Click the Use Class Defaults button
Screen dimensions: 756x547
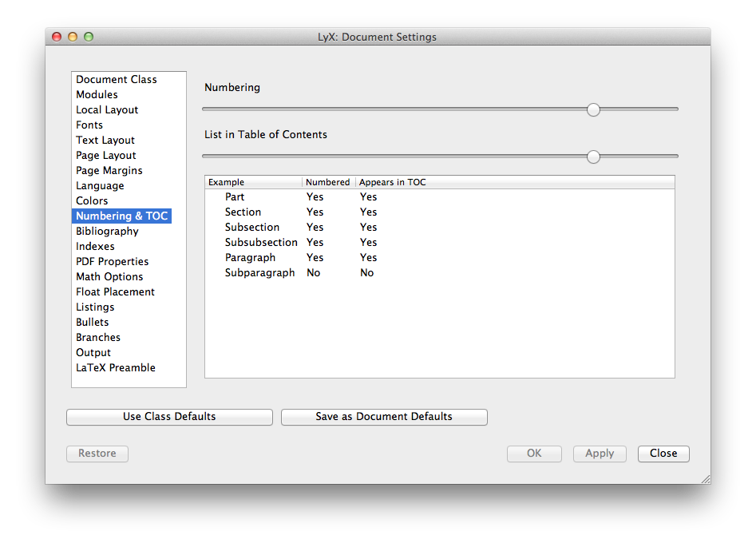click(169, 417)
